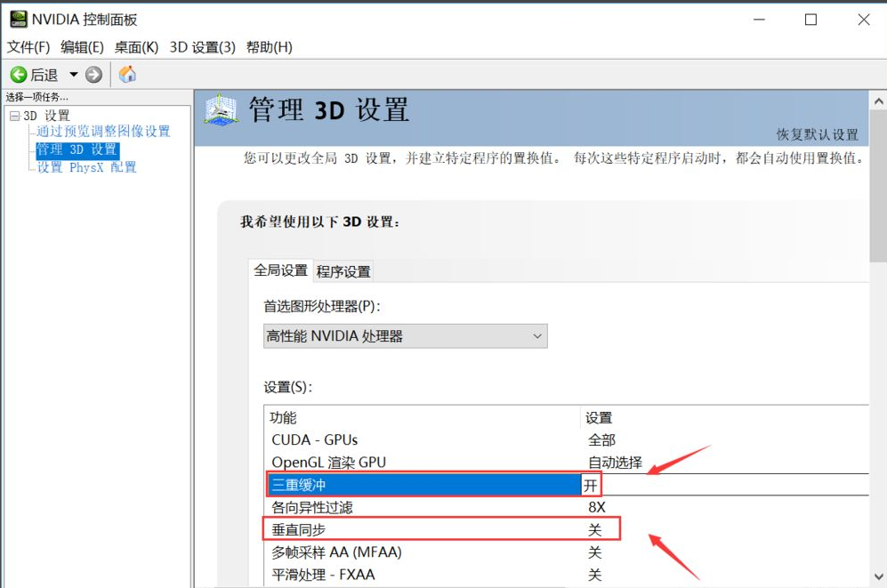Viewport: 887px width, 588px height.
Task: Click the 关 value for 垂直同步
Action: click(594, 530)
